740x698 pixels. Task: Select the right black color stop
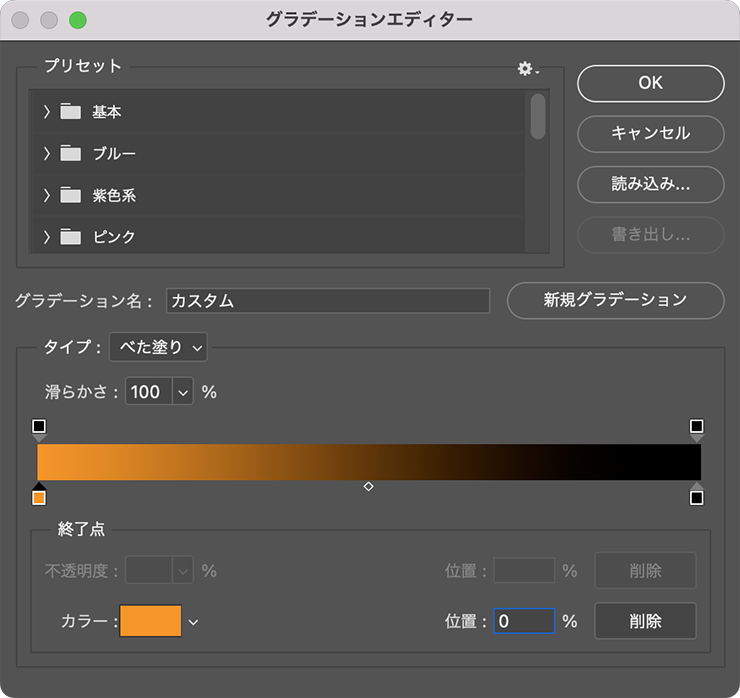(x=696, y=496)
